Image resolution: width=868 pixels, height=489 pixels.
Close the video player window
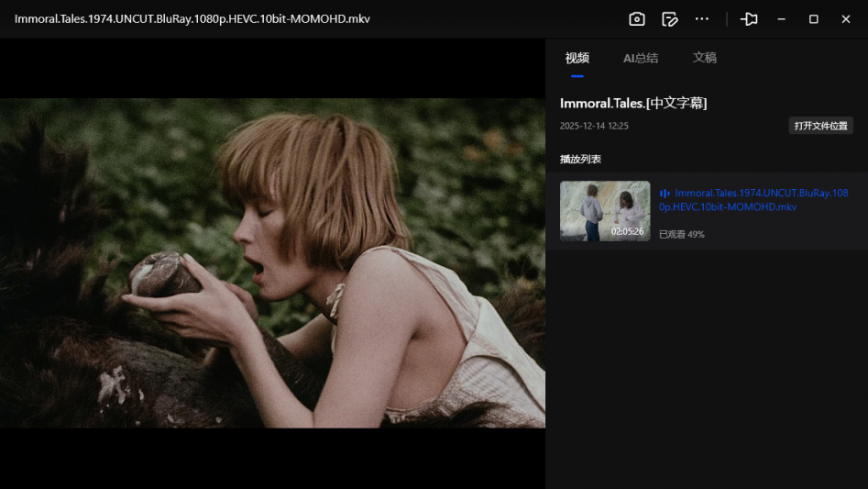pyautogui.click(x=845, y=19)
